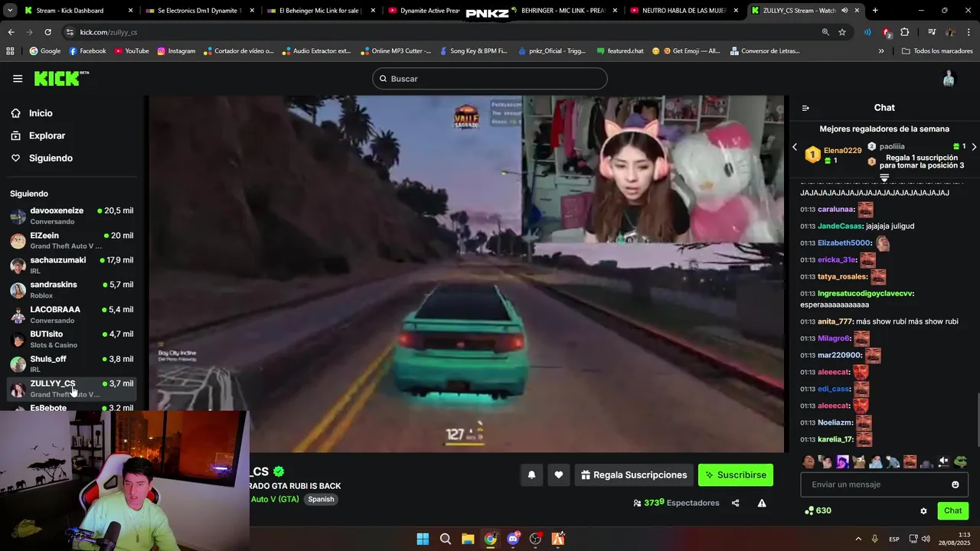This screenshot has width=980, height=551.
Task: Expand hidden bookmarks with the double chevron
Action: click(881, 51)
